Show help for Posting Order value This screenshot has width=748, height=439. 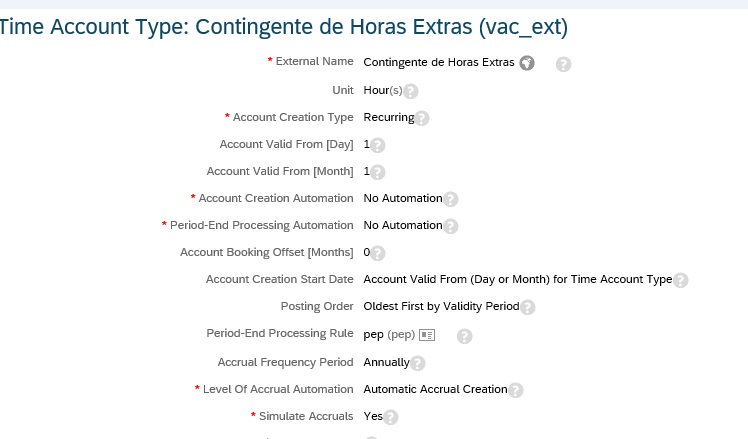[527, 307]
